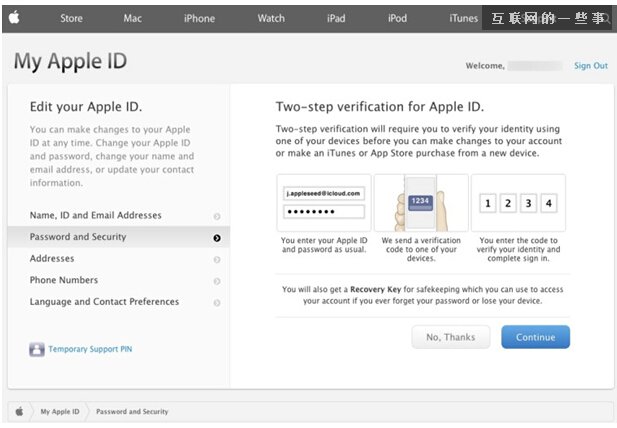The width and height of the screenshot is (617, 428).
Task: Click the Apple logo in top navigation
Action: pos(13,18)
